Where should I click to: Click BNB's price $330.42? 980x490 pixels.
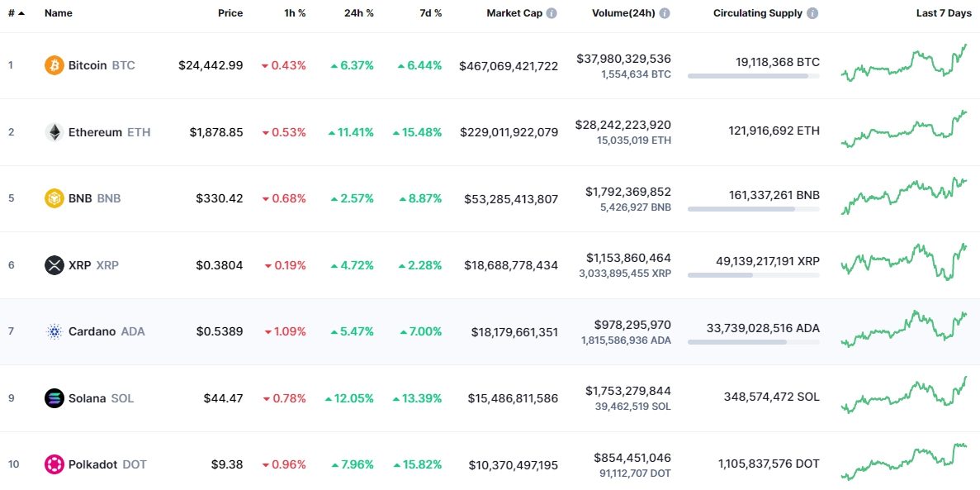coord(220,198)
